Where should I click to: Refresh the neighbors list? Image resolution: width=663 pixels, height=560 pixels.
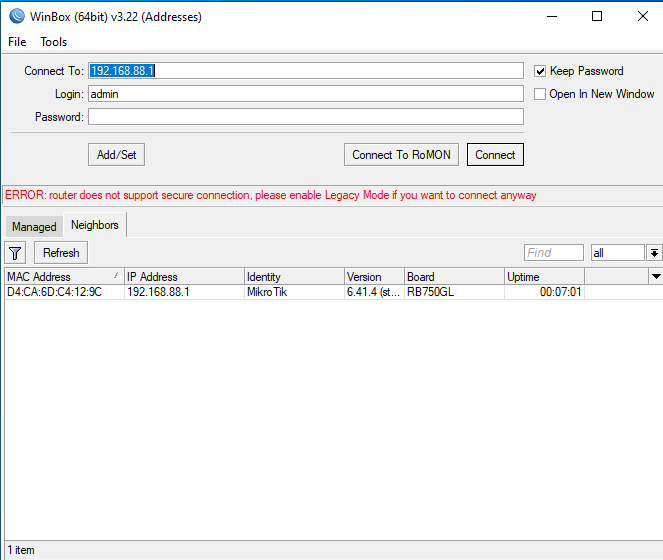pyautogui.click(x=61, y=253)
